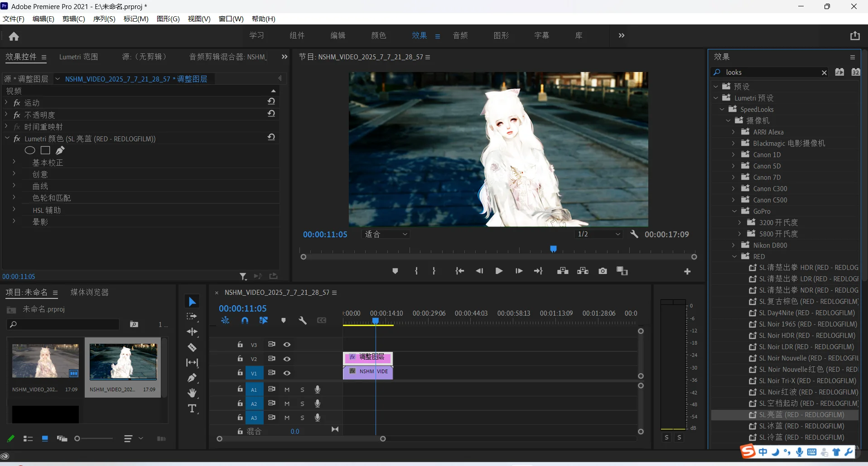This screenshot has width=868, height=466.
Task: Select the Hand tool
Action: [192, 393]
